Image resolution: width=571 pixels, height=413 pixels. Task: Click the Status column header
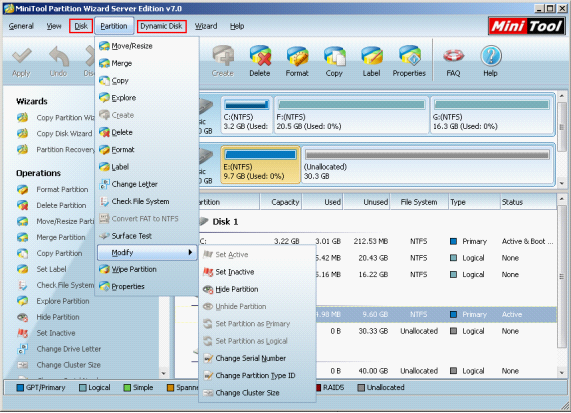point(528,202)
